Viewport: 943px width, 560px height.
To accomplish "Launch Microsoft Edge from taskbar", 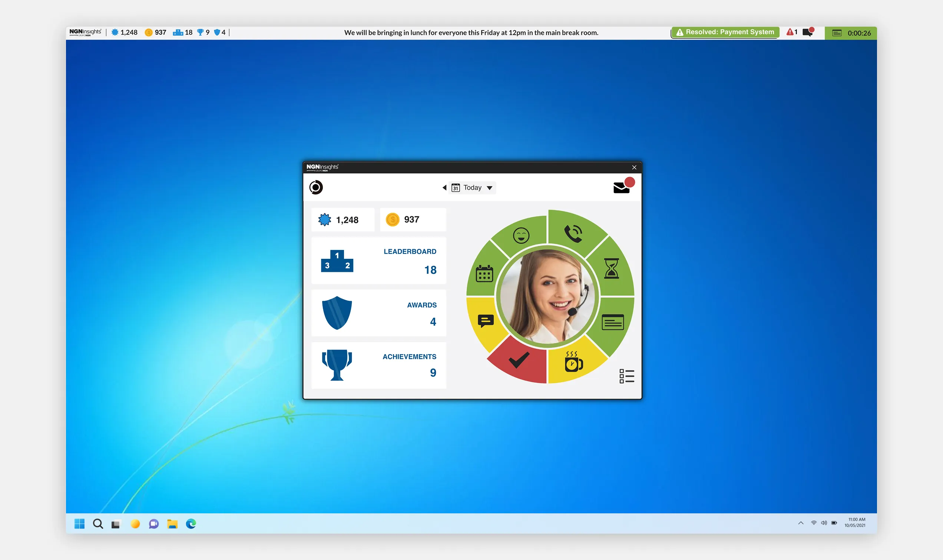I will 191,524.
